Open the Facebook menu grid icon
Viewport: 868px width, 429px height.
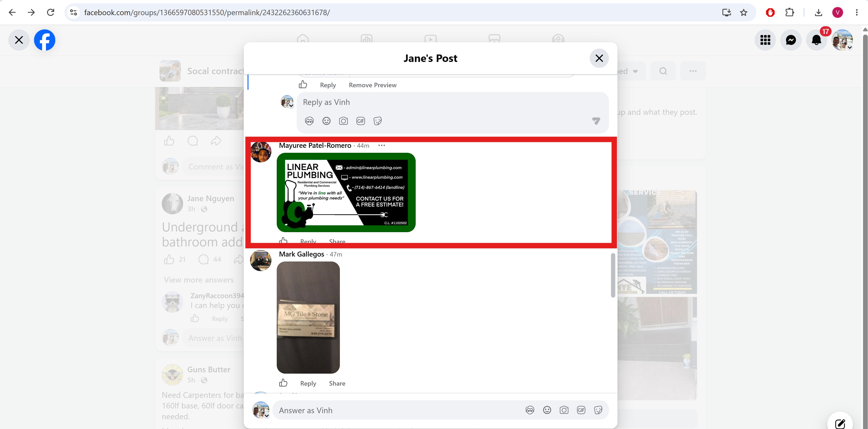(765, 40)
